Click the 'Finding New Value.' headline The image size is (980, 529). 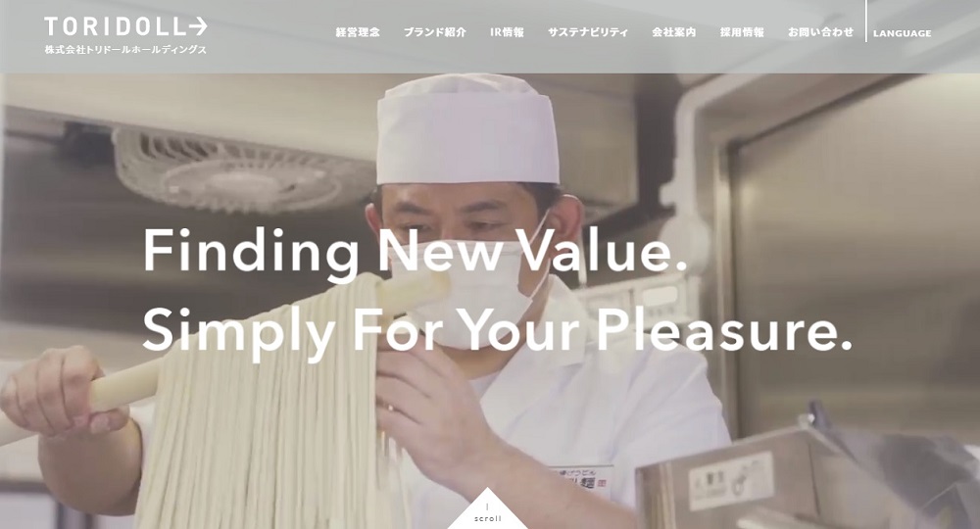(415, 251)
